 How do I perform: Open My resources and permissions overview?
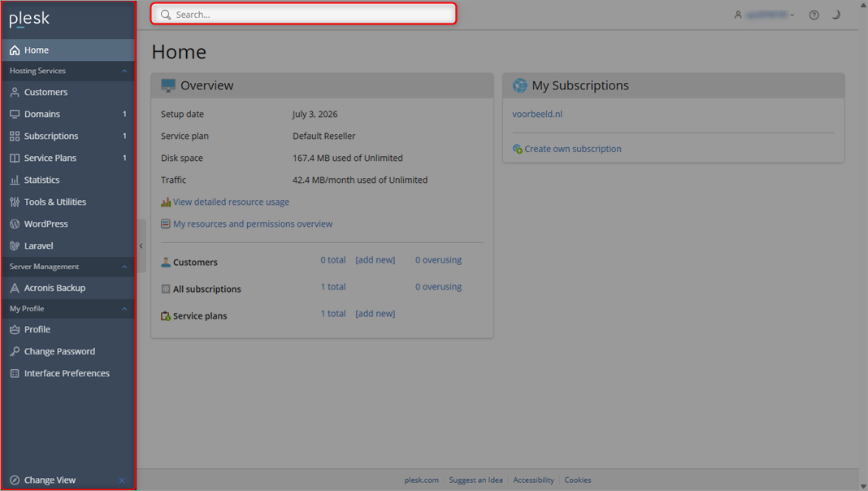point(253,224)
